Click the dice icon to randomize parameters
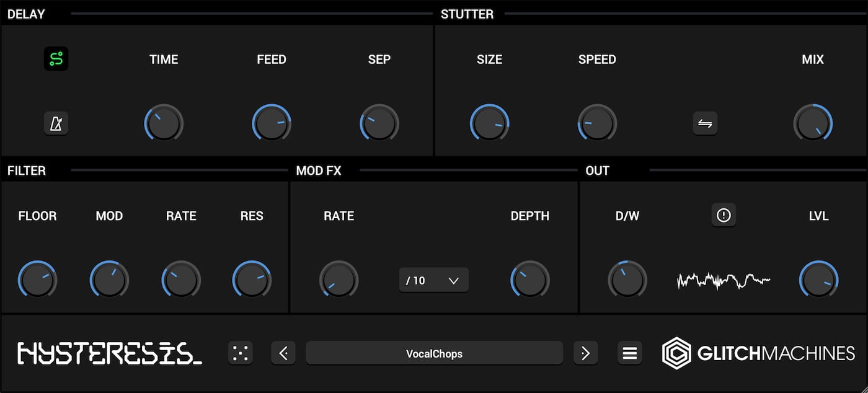868x393 pixels. (241, 353)
